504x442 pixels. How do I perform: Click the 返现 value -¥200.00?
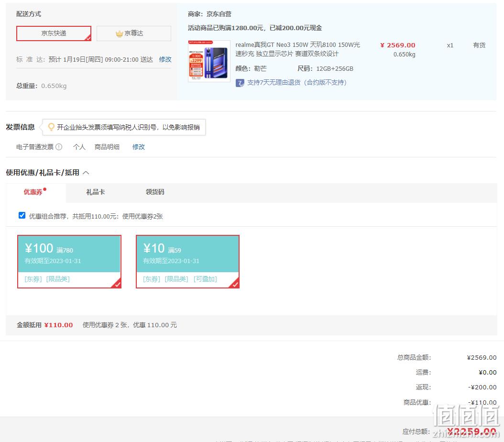point(482,387)
